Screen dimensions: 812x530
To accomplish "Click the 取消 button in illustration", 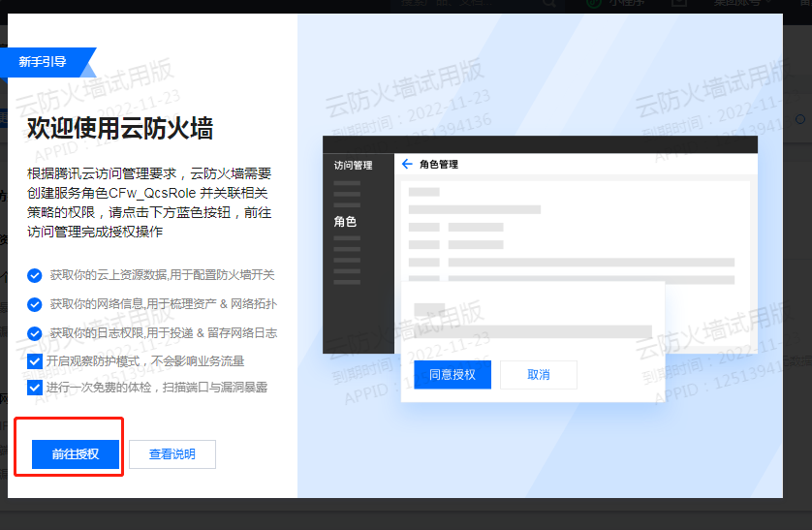I will pyautogui.click(x=539, y=375).
